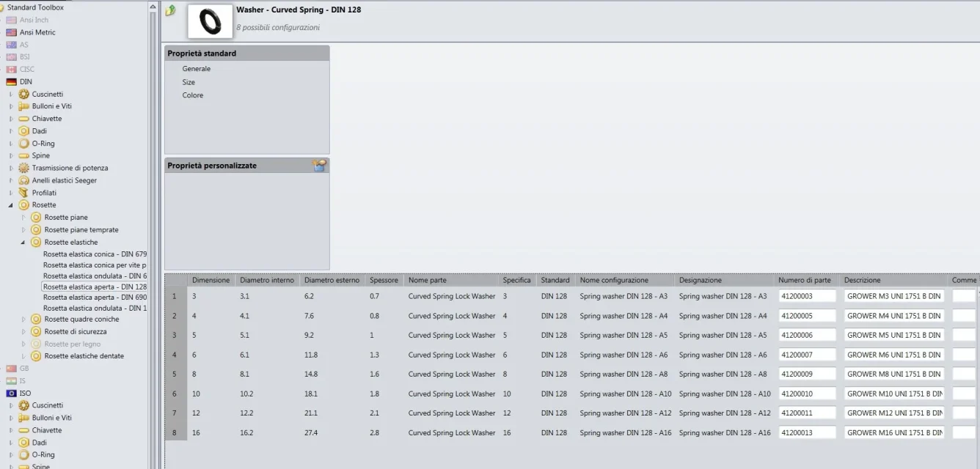Click the Curved Spring washer thumbnail image
The image size is (980, 469).
pyautogui.click(x=210, y=21)
